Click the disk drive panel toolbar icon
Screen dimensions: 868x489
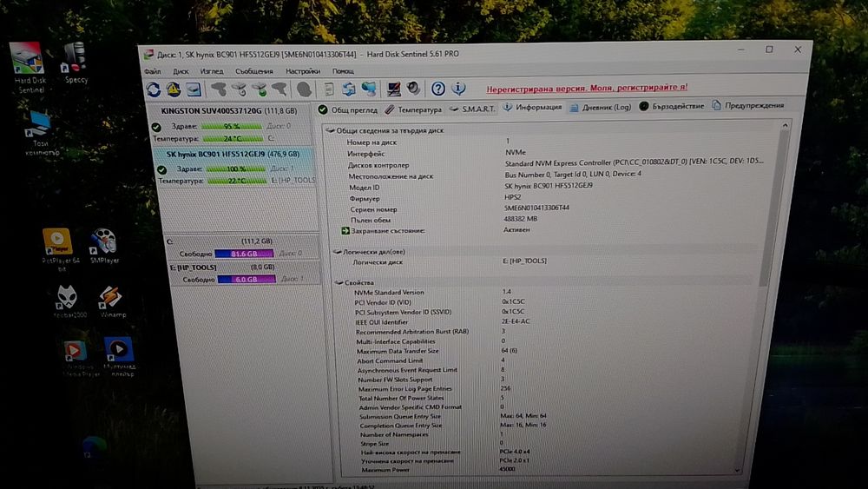[194, 89]
